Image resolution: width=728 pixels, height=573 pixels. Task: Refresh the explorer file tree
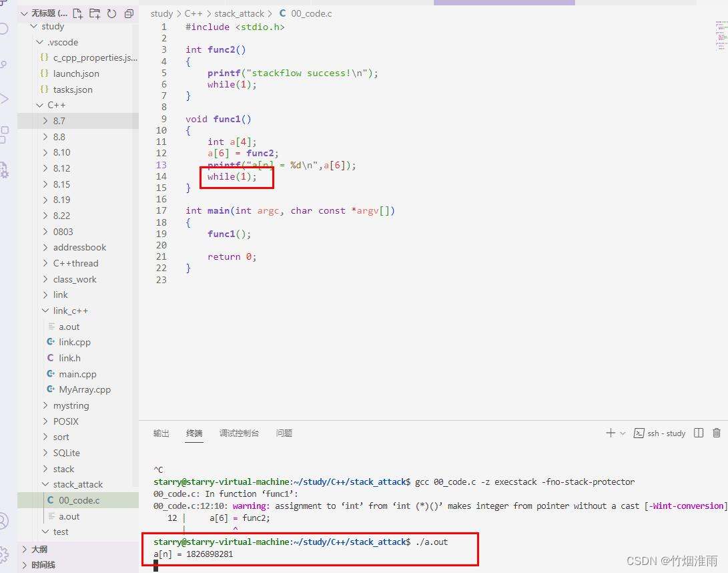(x=112, y=13)
